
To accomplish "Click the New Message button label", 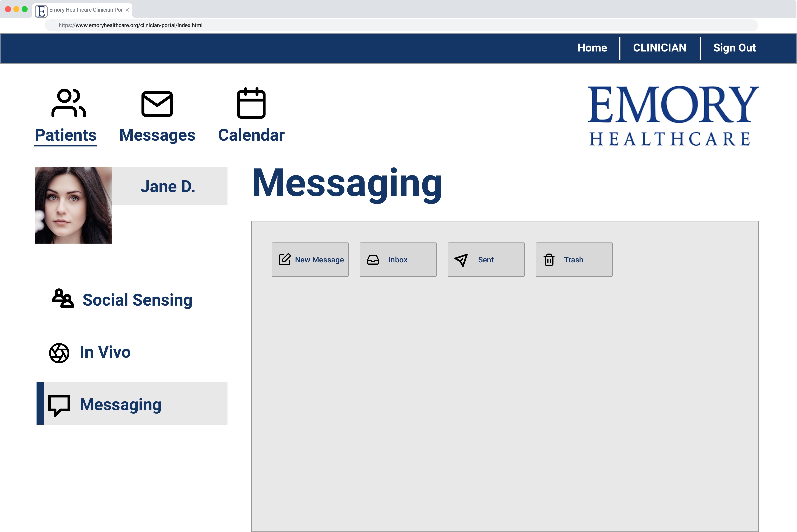I will (x=320, y=260).
